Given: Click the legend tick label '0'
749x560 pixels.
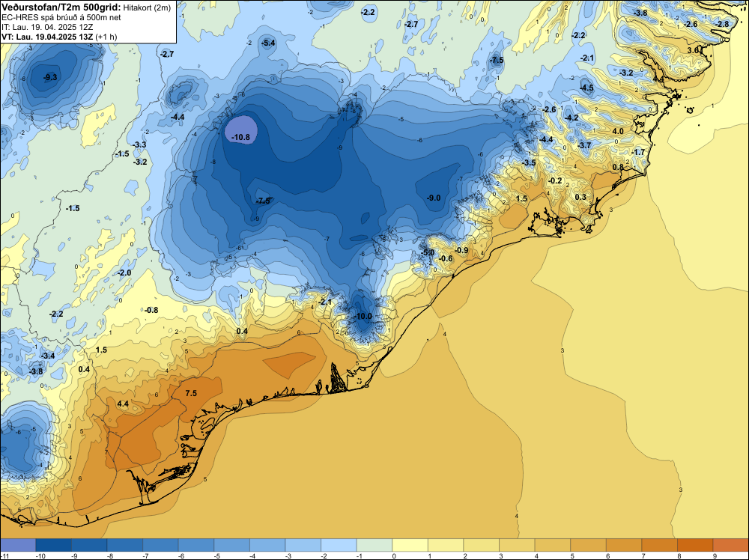Looking at the screenshot, I should 394,556.
